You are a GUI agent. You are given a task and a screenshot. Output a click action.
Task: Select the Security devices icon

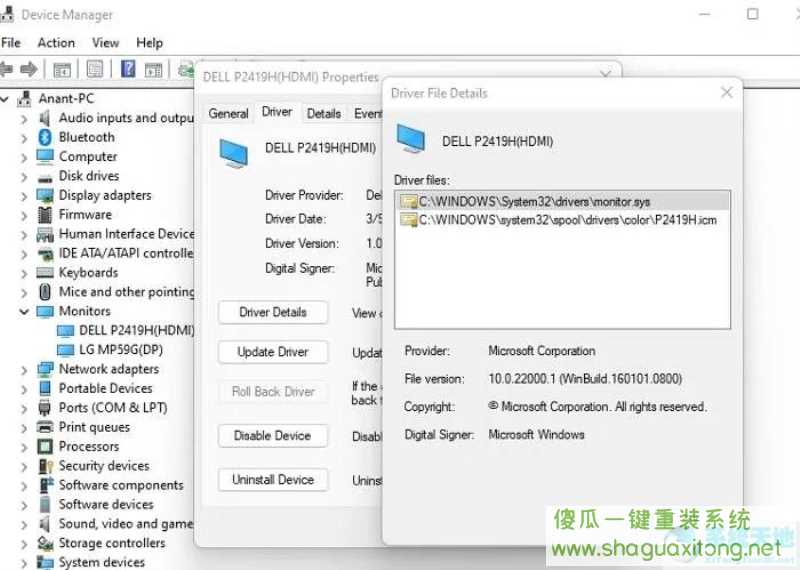[45, 466]
